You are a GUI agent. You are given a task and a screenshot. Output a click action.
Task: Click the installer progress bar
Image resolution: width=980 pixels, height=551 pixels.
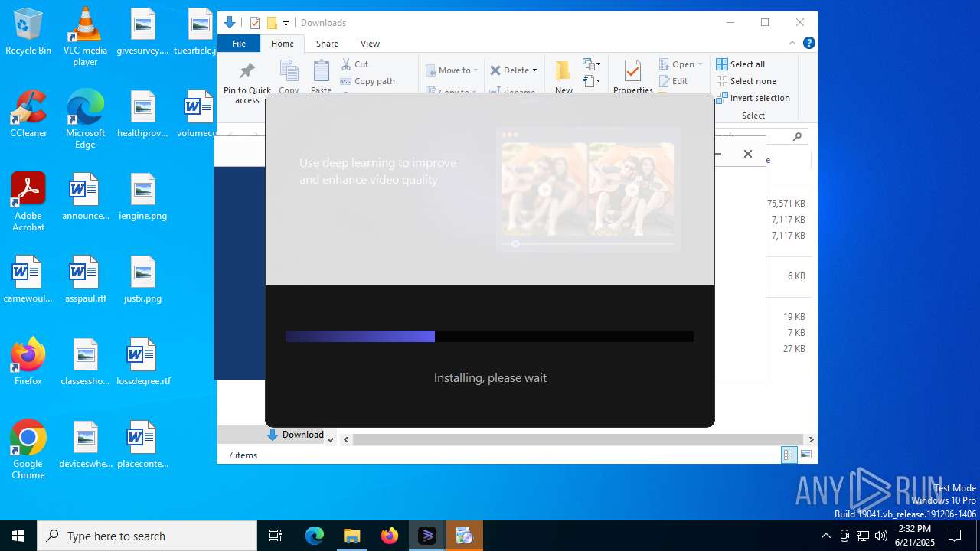(x=489, y=336)
